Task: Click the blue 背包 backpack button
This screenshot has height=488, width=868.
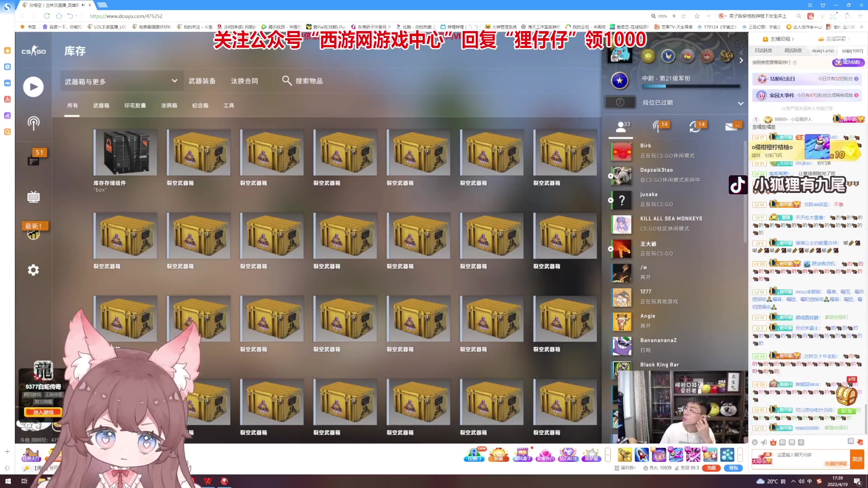Action: [733, 468]
